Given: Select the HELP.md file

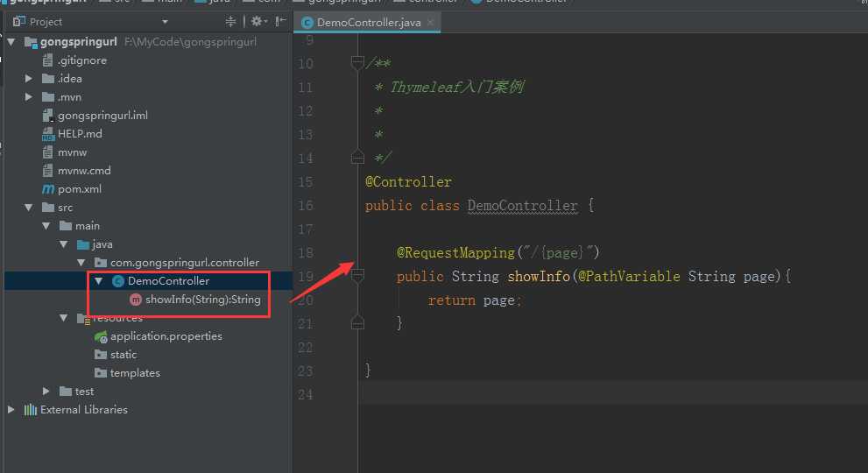Looking at the screenshot, I should pyautogui.click(x=80, y=133).
